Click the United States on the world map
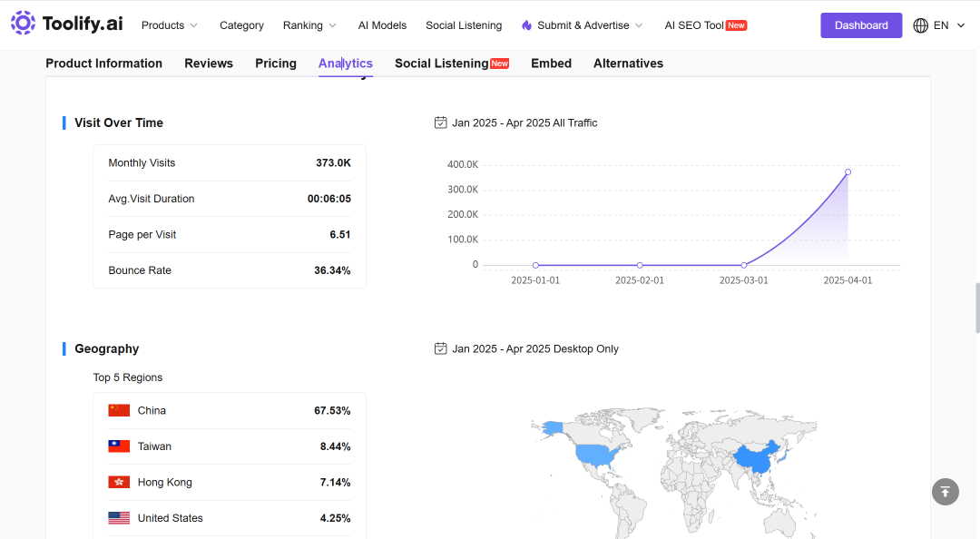This screenshot has height=539, width=980. (x=597, y=455)
